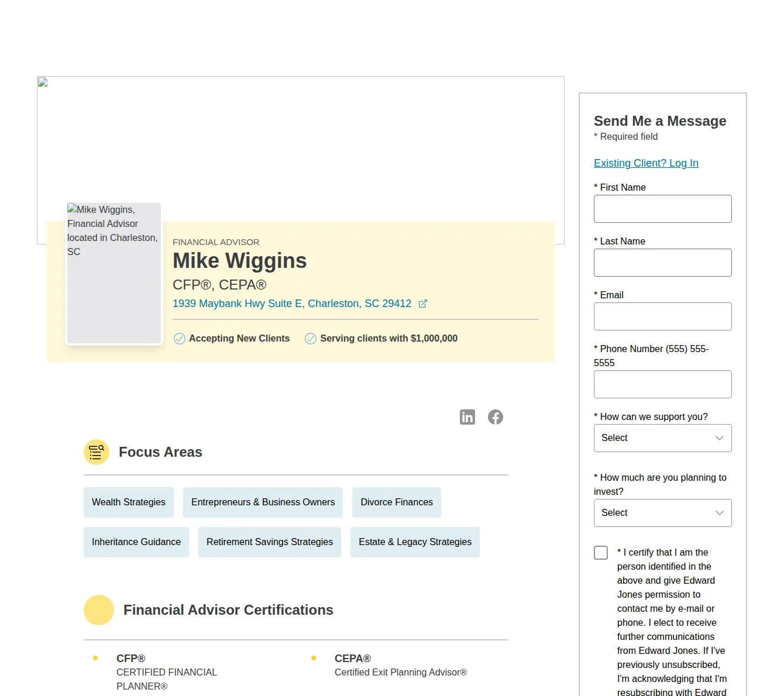
Task: Click the Financial Advisor Certifications heading
Action: tap(228, 610)
